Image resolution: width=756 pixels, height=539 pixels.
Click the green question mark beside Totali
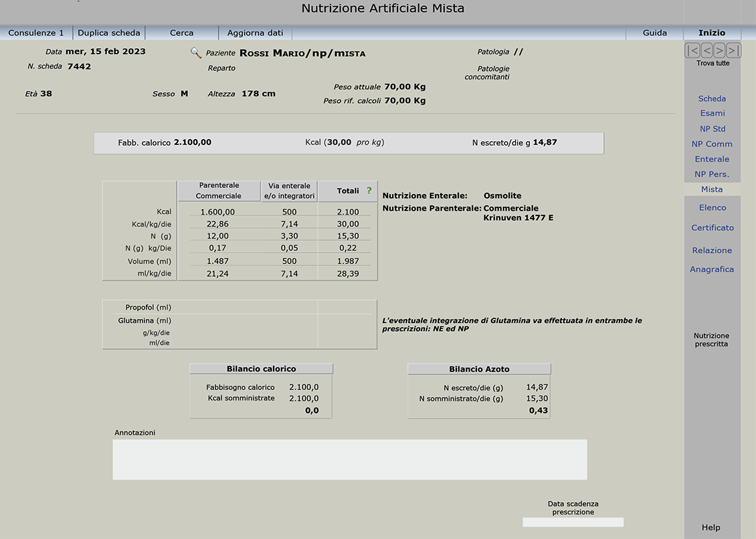tap(369, 191)
